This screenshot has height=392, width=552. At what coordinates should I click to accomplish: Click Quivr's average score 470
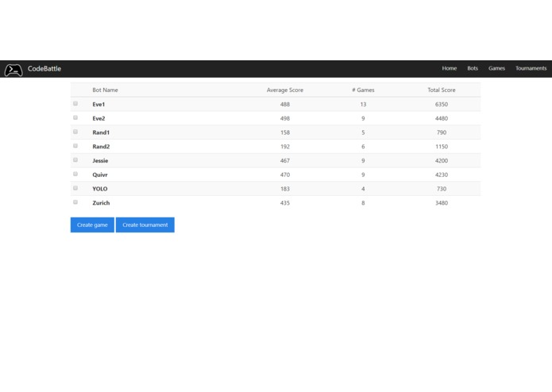pos(285,175)
